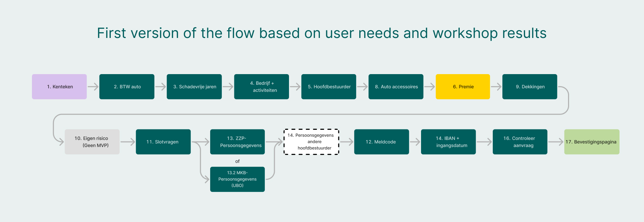Select the '3. Schadevrije jaren' box
Screen dimensions: 644x222
194,87
